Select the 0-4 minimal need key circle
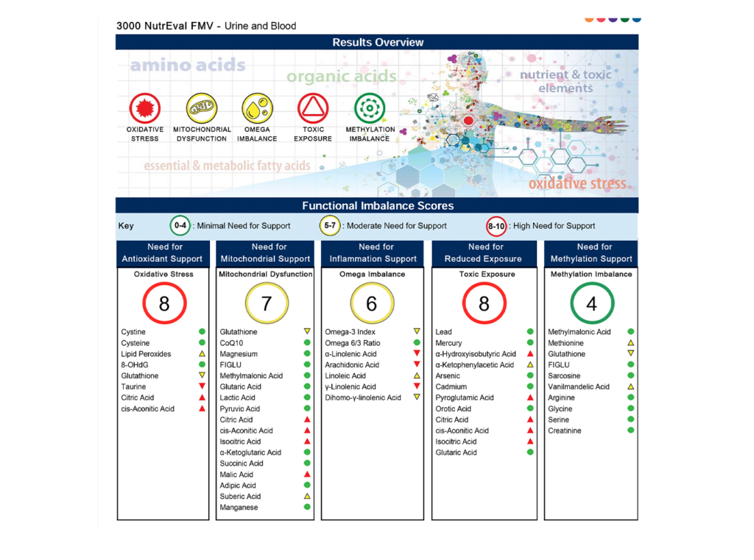Viewport: 754px width, 560px height. [x=180, y=225]
